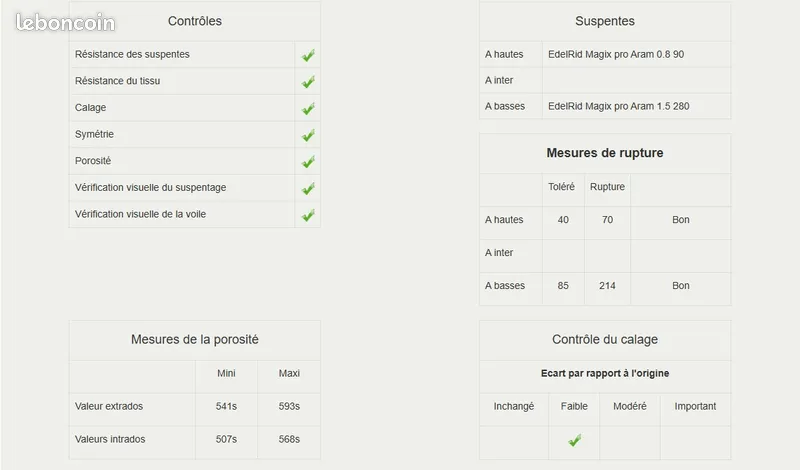Viewport: 800px width, 470px height.
Task: Click the A basses rupture value 214
Action: tap(607, 286)
